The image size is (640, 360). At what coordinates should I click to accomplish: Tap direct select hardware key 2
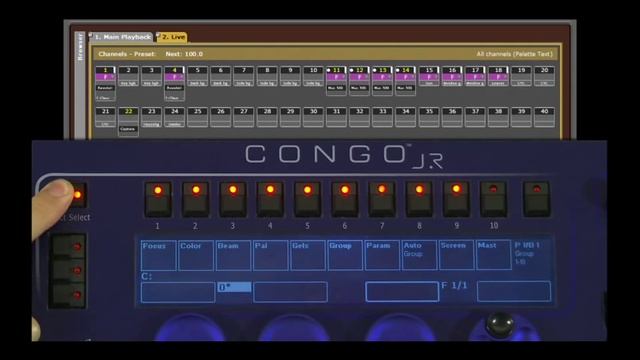pyautogui.click(x=196, y=199)
